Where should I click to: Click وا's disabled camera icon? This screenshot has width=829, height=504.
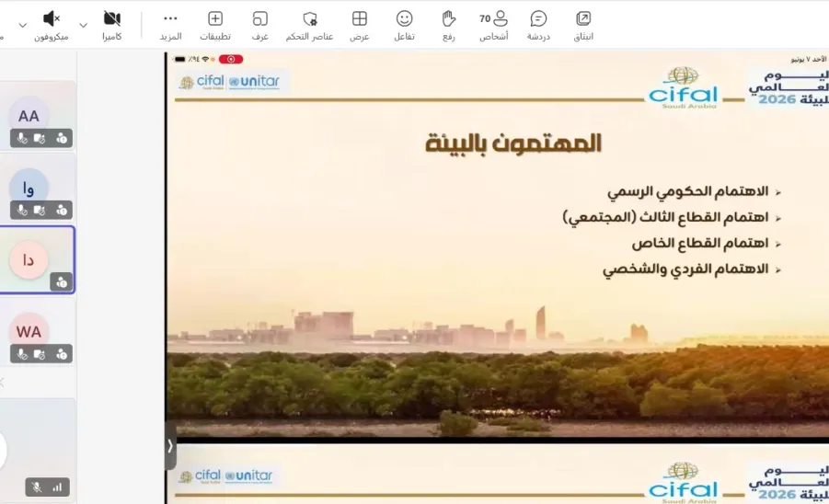[40, 211]
